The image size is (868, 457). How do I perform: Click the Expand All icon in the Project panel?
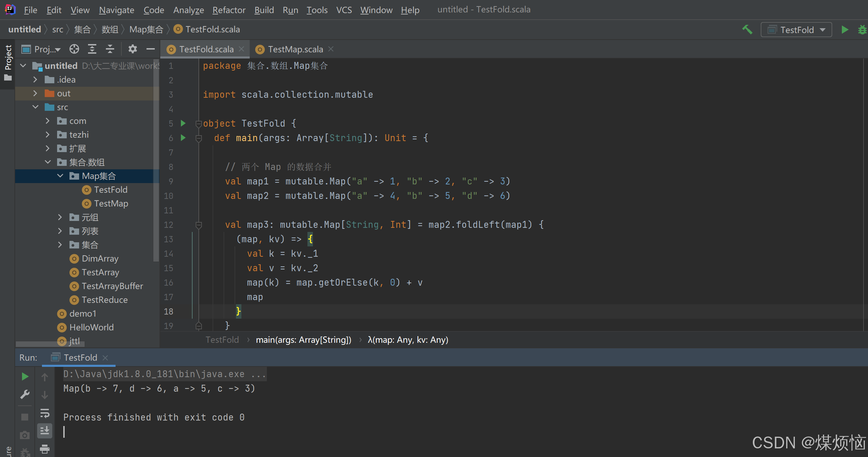[x=92, y=49]
